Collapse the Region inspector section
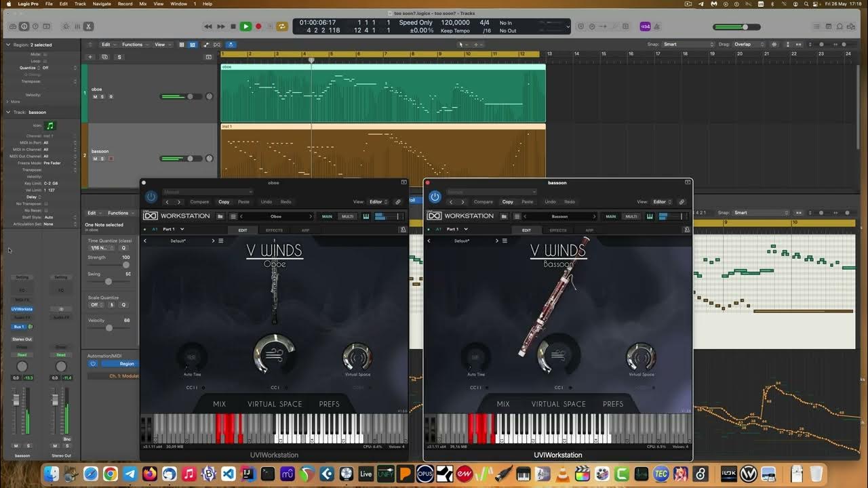Image resolution: width=868 pixels, height=488 pixels. point(8,45)
